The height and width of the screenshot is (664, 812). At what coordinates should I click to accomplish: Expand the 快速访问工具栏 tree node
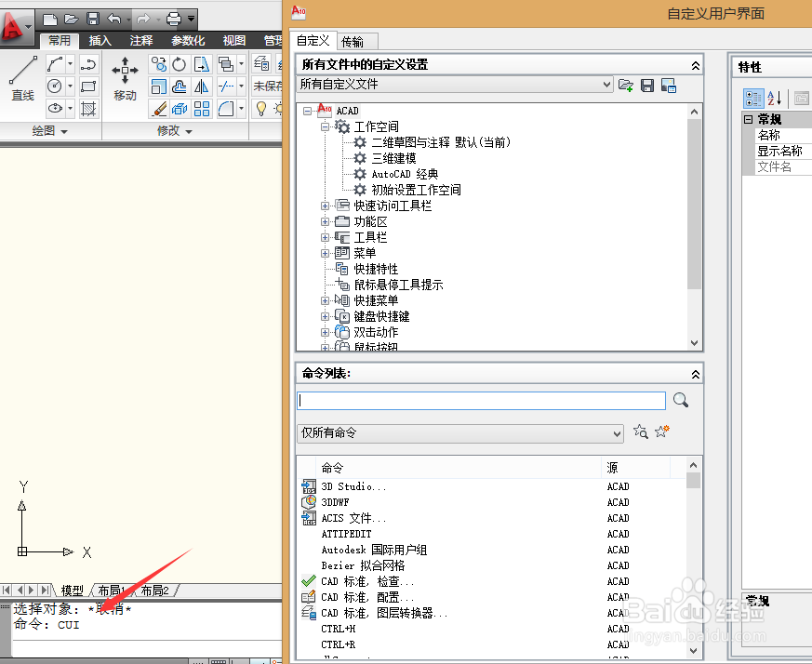click(325, 206)
